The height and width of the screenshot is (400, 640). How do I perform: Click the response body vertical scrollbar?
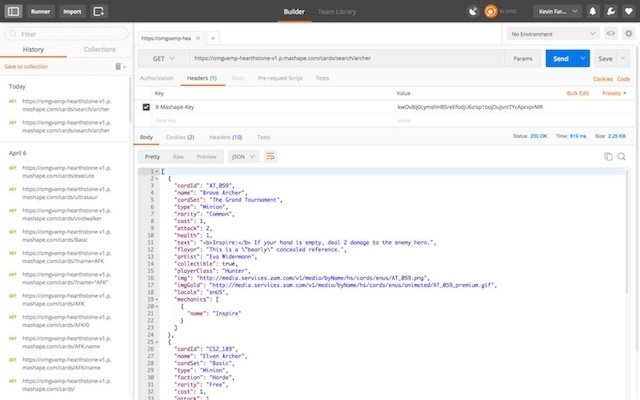pyautogui.click(x=627, y=231)
